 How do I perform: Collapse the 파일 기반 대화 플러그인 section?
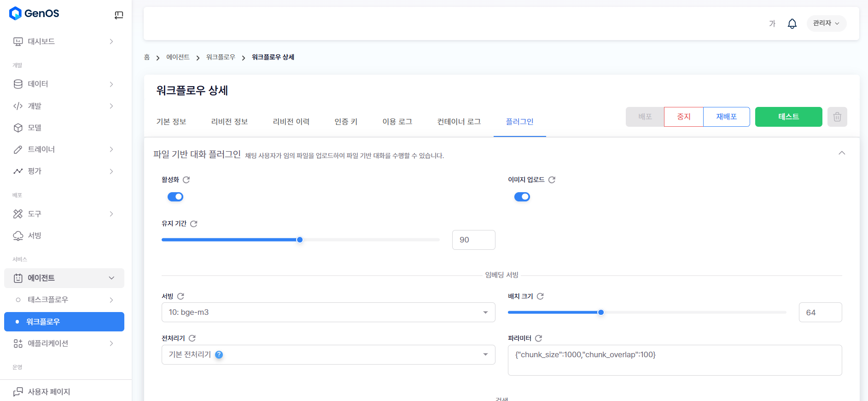click(x=841, y=153)
